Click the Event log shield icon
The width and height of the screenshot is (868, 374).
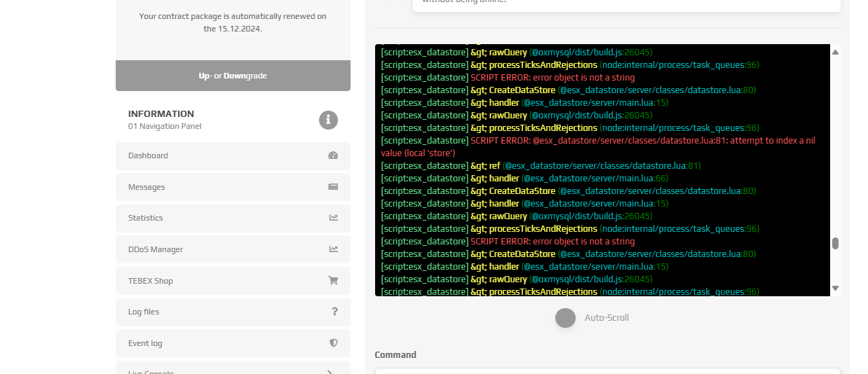[334, 343]
